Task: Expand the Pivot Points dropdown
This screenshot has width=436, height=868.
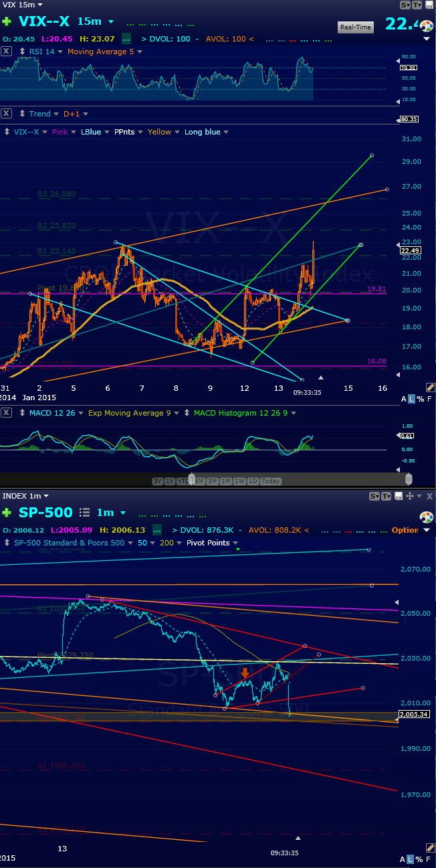Action: click(x=235, y=543)
